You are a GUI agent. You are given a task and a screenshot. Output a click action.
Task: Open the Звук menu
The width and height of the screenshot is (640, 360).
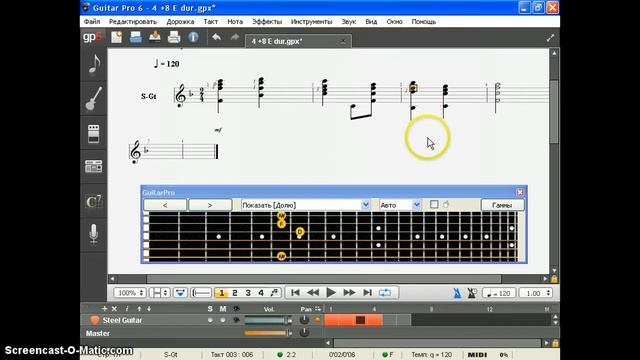(x=349, y=22)
